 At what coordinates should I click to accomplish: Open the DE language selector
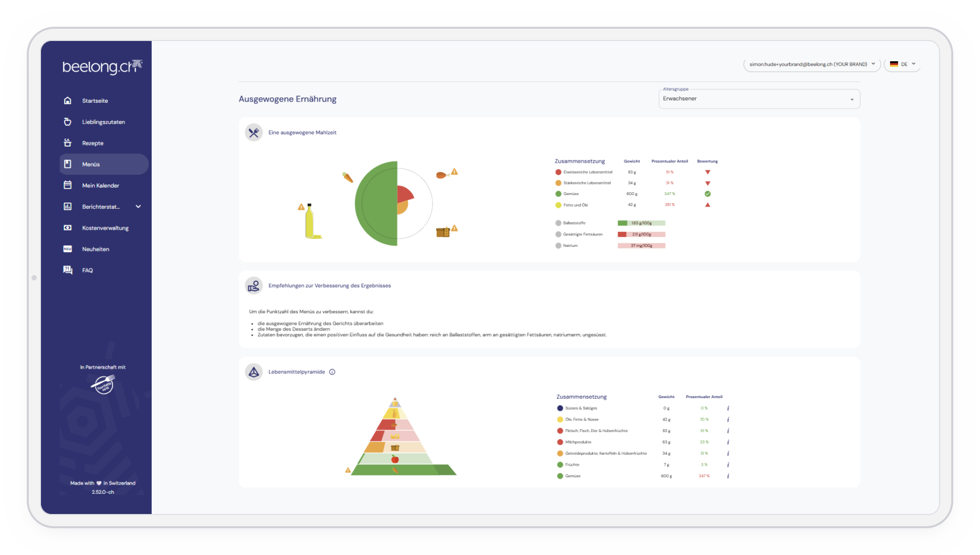pyautogui.click(x=902, y=64)
